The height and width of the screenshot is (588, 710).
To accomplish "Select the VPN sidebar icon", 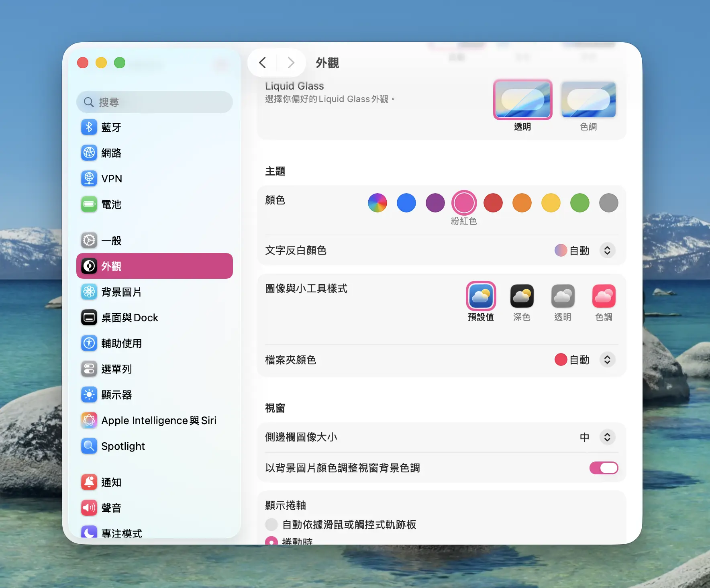I will click(x=89, y=179).
